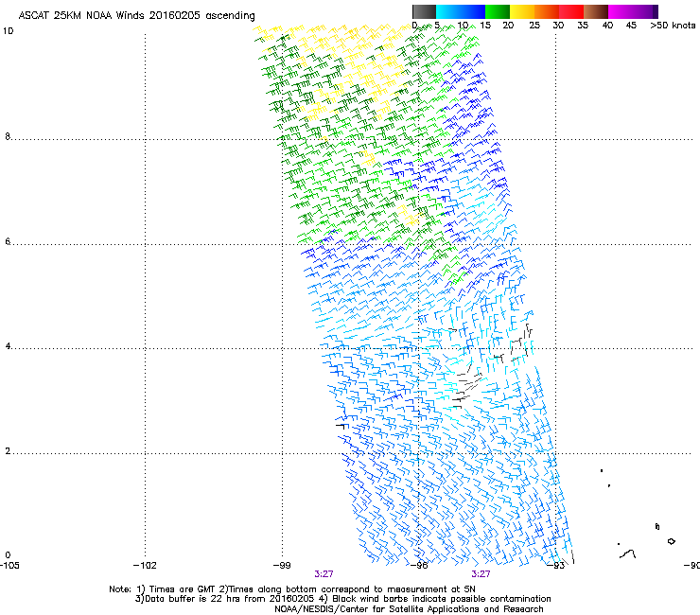Pick the orange 25-30 knots legend swatch

pyautogui.click(x=547, y=11)
